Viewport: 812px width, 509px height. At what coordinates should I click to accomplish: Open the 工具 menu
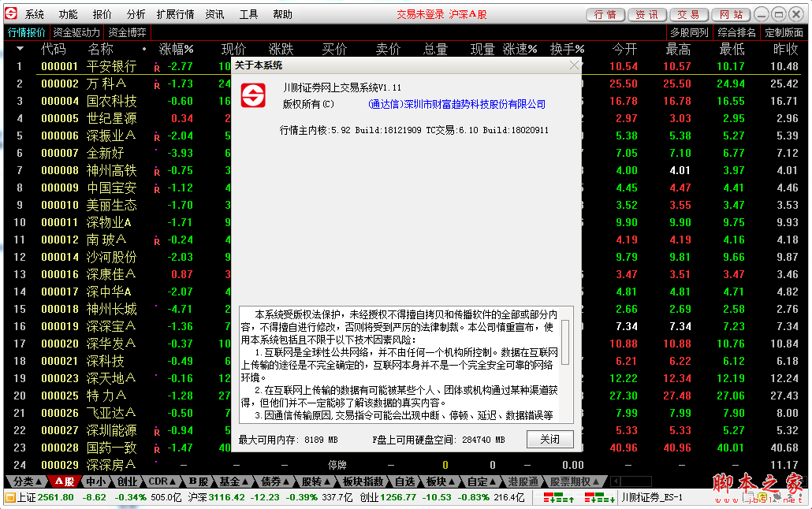[248, 14]
